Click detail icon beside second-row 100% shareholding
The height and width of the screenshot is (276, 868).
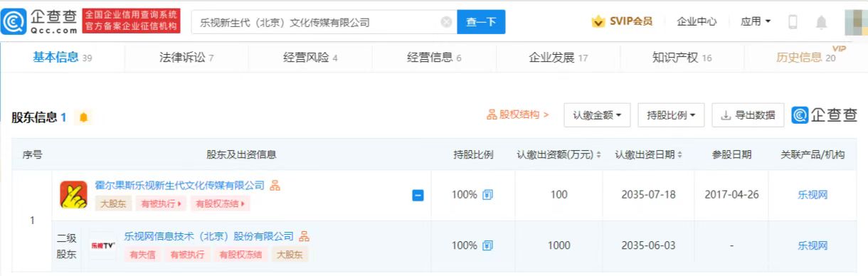487,245
